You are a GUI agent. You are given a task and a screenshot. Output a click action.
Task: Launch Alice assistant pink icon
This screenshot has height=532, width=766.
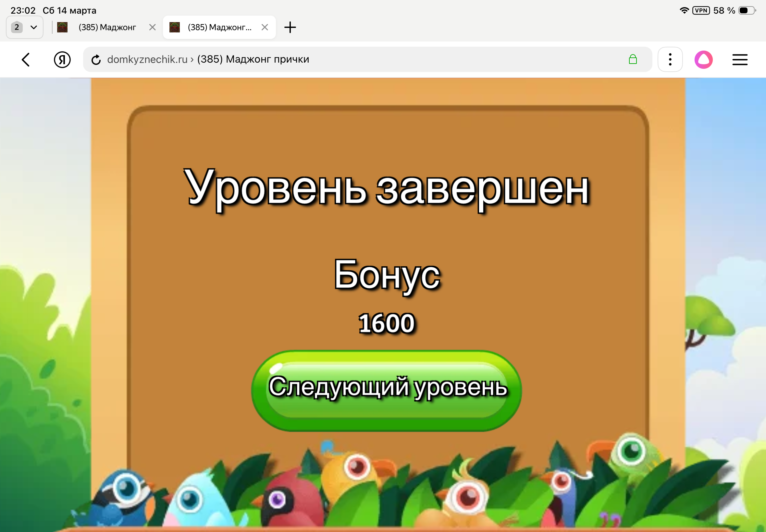coord(703,60)
